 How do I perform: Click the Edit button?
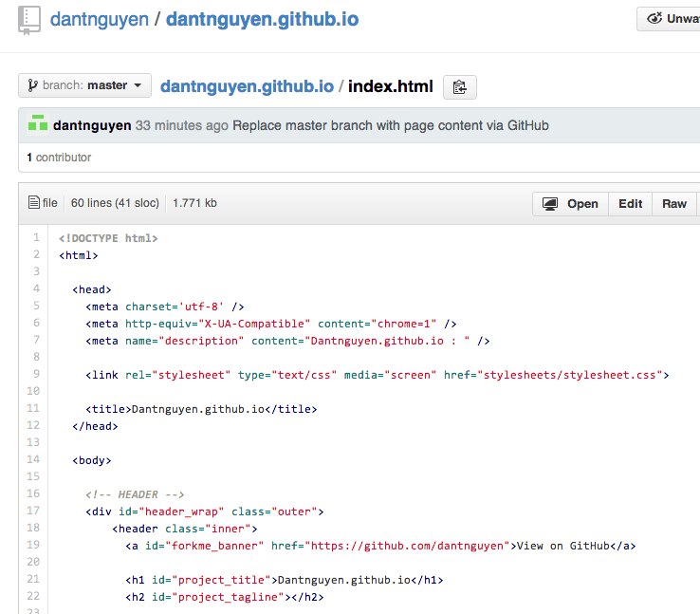(631, 204)
